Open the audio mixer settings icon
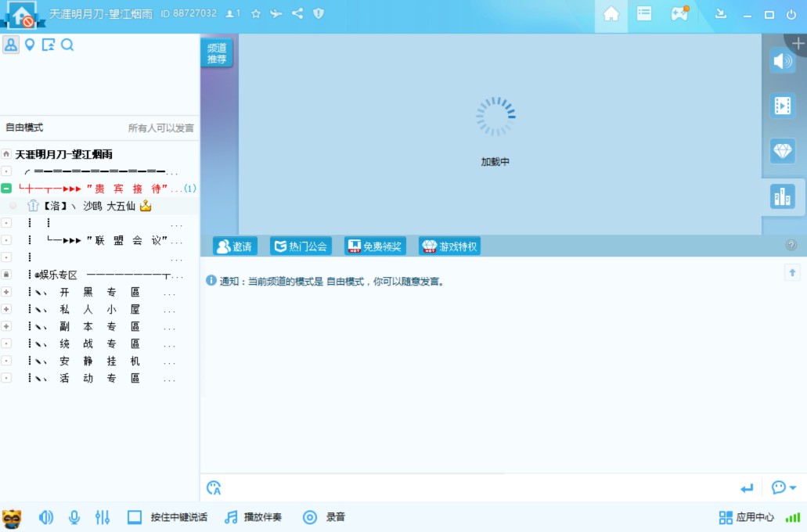This screenshot has height=532, width=807. coord(103,517)
